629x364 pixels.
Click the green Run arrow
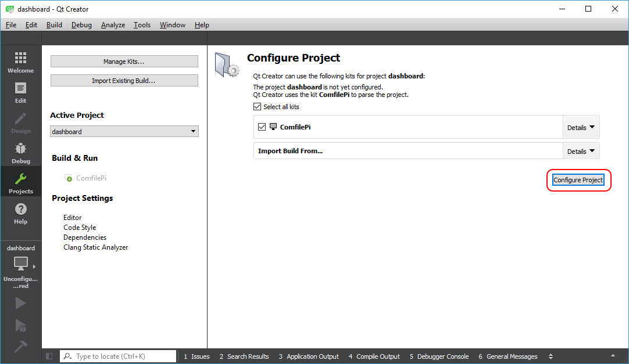click(20, 302)
